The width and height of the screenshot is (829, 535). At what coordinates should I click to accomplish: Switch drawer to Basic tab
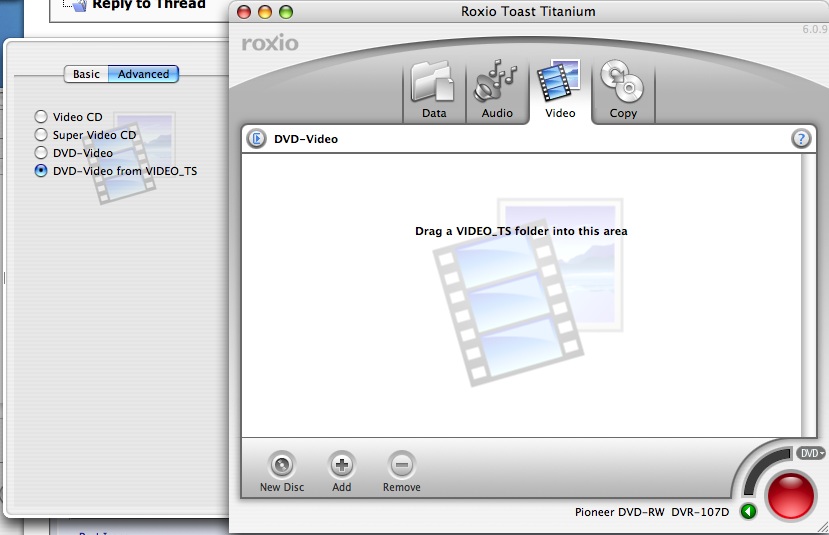tap(86, 74)
